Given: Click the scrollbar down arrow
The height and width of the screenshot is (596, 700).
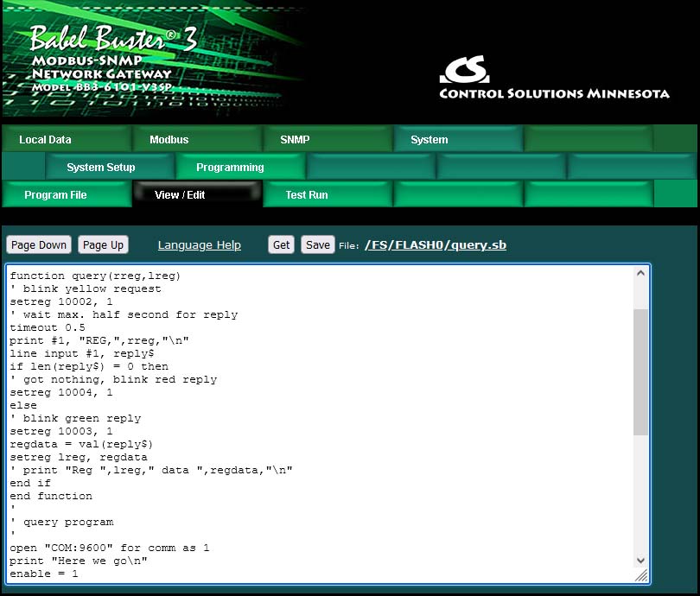Looking at the screenshot, I should tap(640, 559).
